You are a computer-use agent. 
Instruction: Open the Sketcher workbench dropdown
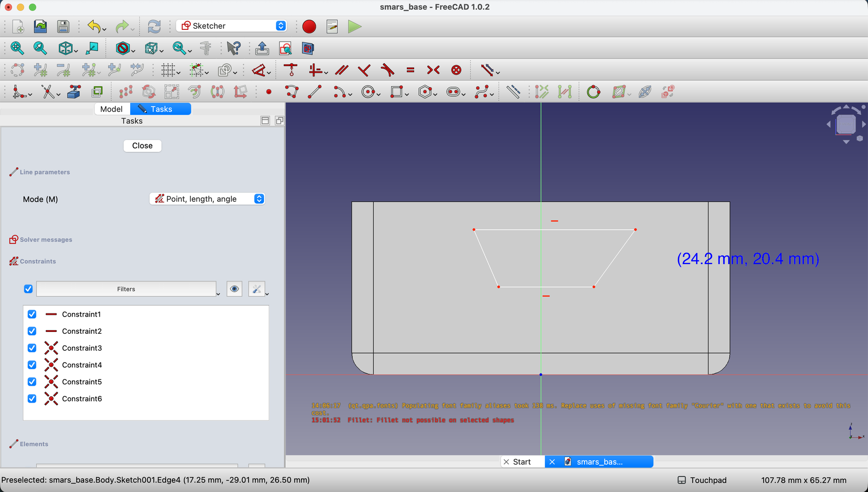pos(231,26)
